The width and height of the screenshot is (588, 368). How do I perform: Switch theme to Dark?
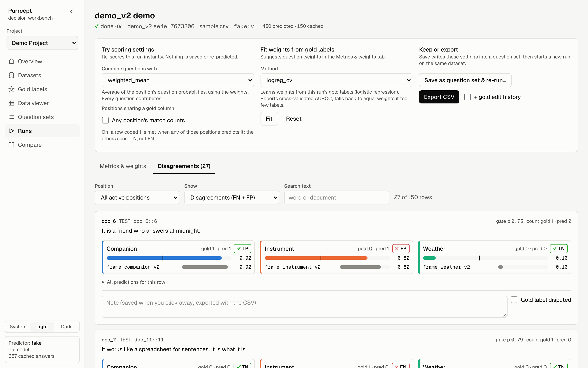tap(66, 327)
